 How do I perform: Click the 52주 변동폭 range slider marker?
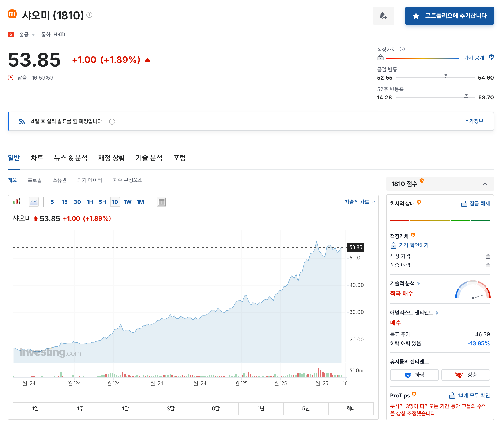pos(466,96)
